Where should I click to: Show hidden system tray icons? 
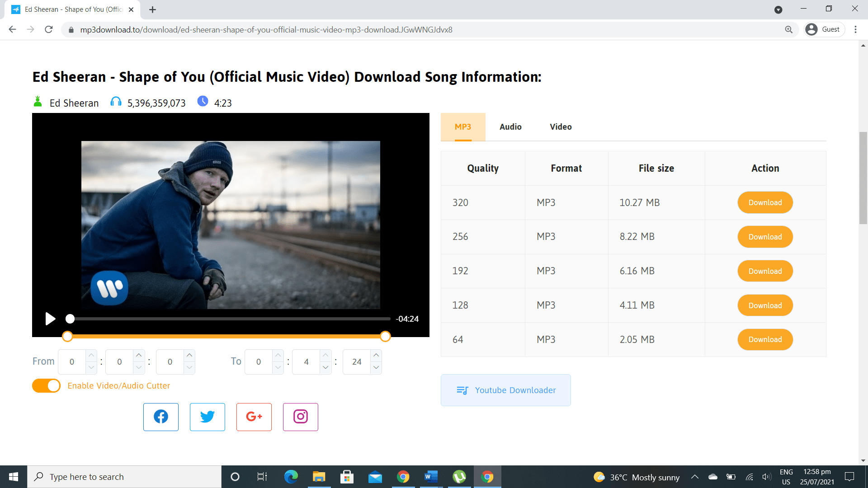(x=695, y=477)
